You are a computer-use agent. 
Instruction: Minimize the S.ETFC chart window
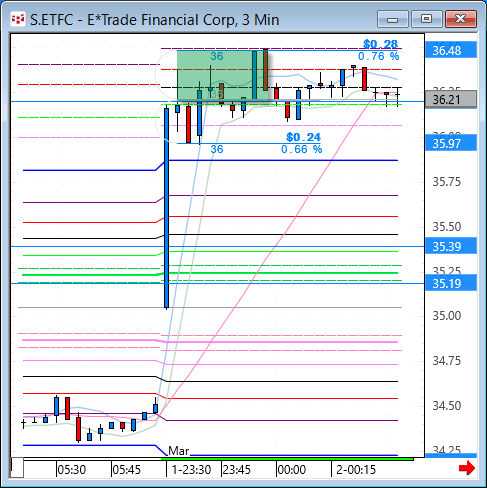pos(393,19)
